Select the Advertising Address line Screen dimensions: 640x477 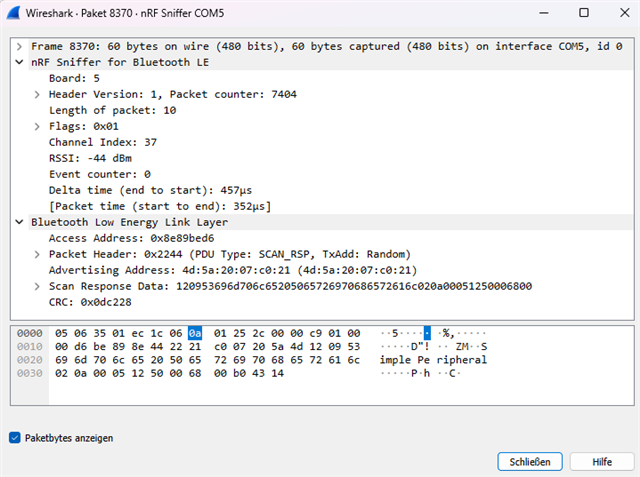(233, 271)
